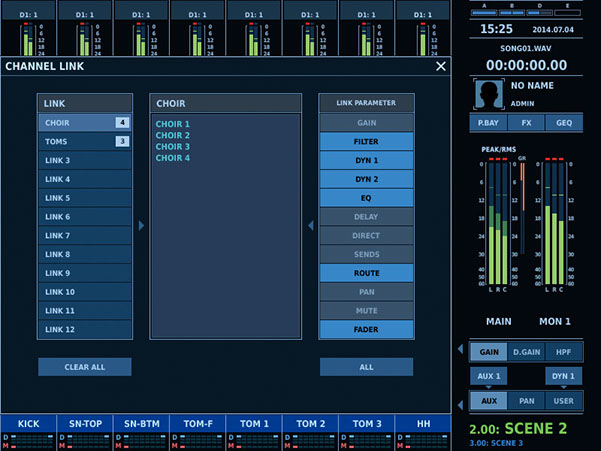Open AUX 1 dropdown
This screenshot has height=451, width=601.
click(x=489, y=376)
